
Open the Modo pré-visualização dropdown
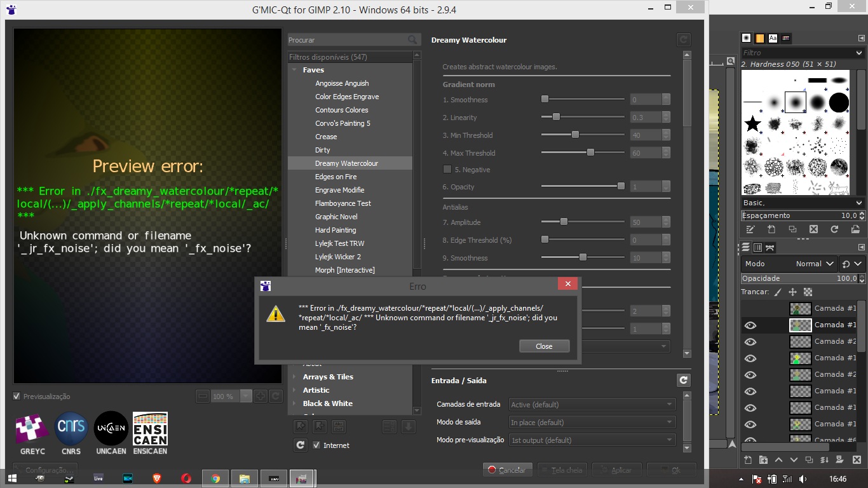(592, 440)
